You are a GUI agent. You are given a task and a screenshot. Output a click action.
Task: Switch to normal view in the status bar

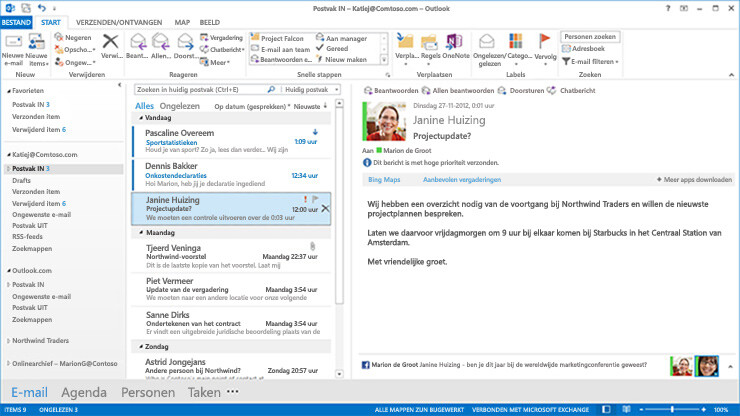606,409
